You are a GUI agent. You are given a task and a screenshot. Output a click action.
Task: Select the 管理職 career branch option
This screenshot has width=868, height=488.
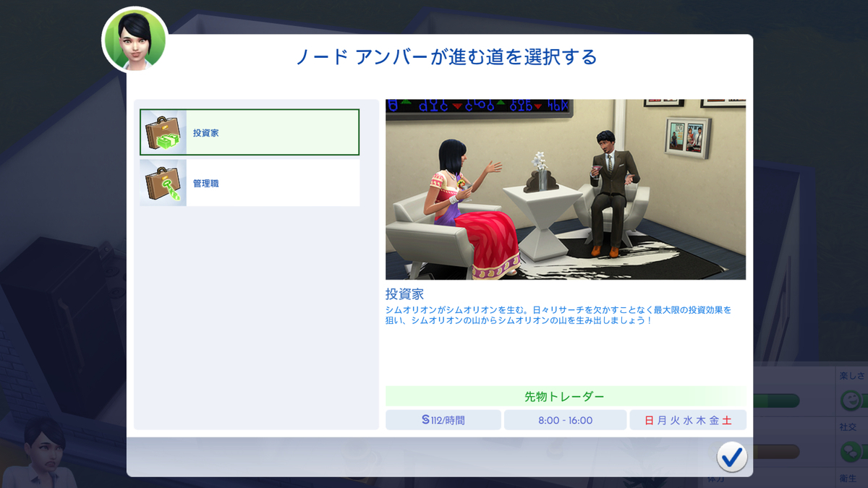click(250, 183)
